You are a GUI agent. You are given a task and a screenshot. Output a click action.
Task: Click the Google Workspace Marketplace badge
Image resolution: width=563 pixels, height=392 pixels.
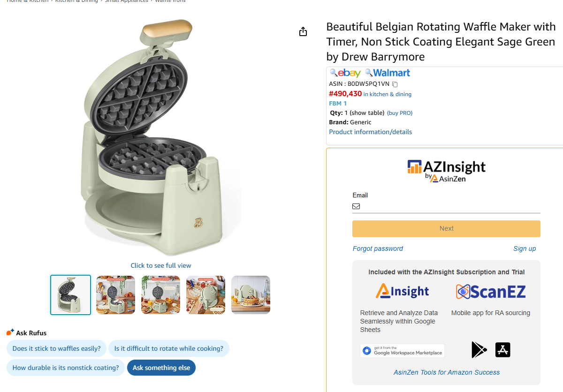tap(402, 351)
